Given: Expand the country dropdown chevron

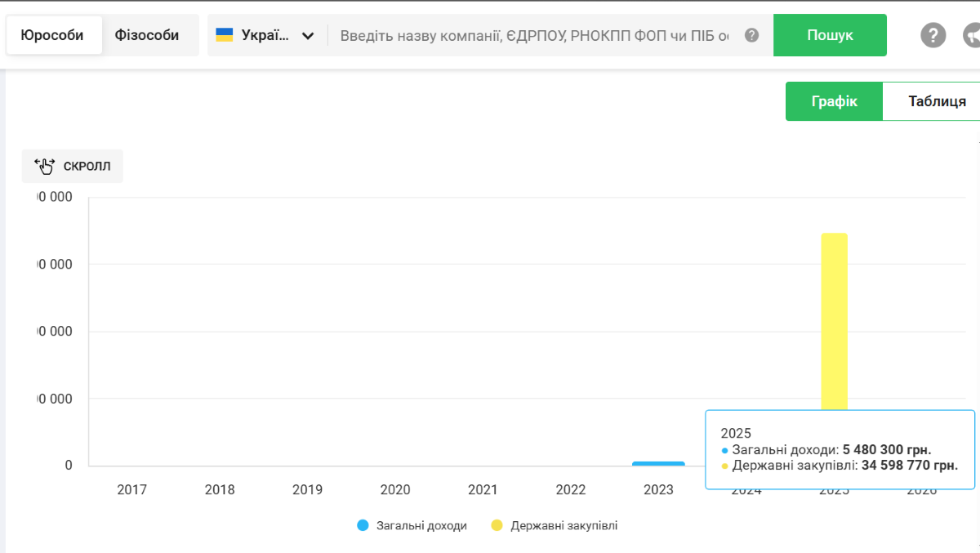Looking at the screenshot, I should point(308,35).
